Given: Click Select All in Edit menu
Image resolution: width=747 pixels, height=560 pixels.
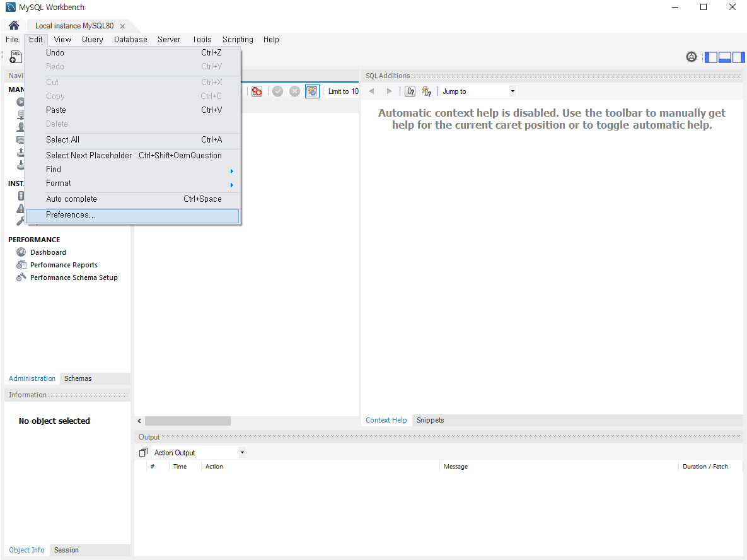Looking at the screenshot, I should (x=132, y=139).
